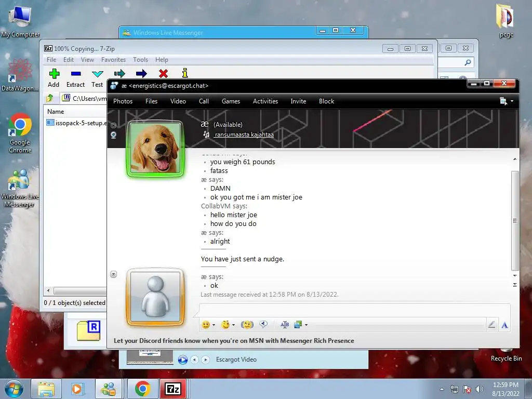The image size is (532, 399).
Task: Click the up-folder icon in 7-Zip address bar
Action: (x=50, y=98)
